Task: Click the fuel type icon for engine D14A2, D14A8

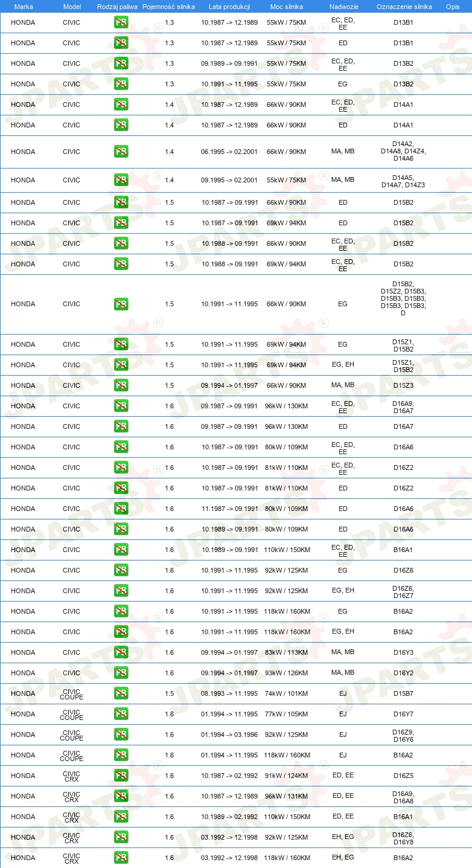Action: [121, 152]
